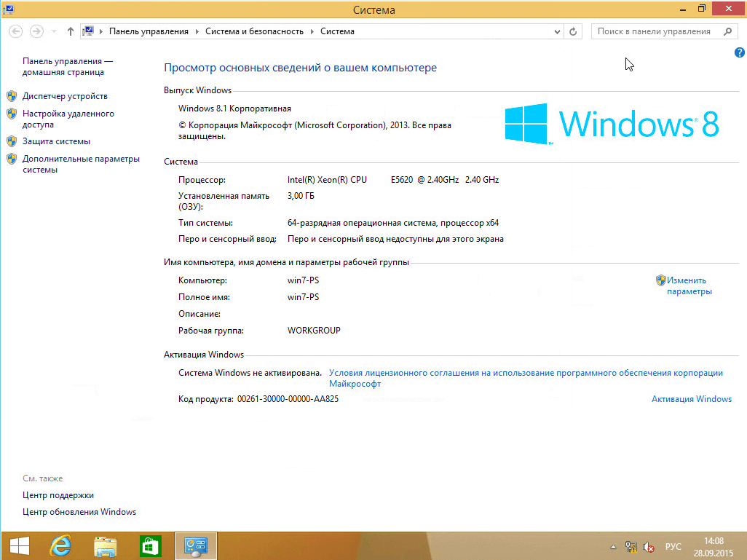Viewport: 747px width, 560px height.
Task: Go up one level with the up arrow
Action: pyautogui.click(x=71, y=31)
